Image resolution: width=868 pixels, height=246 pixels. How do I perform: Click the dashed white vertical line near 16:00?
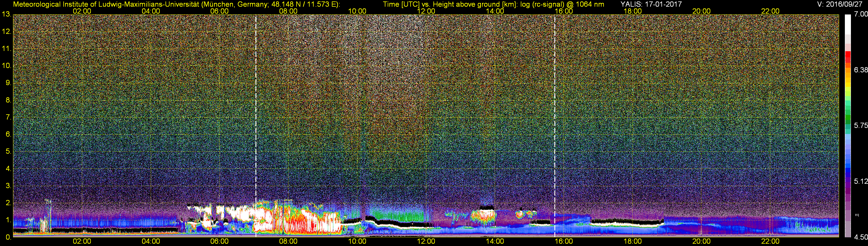[x=555, y=126]
